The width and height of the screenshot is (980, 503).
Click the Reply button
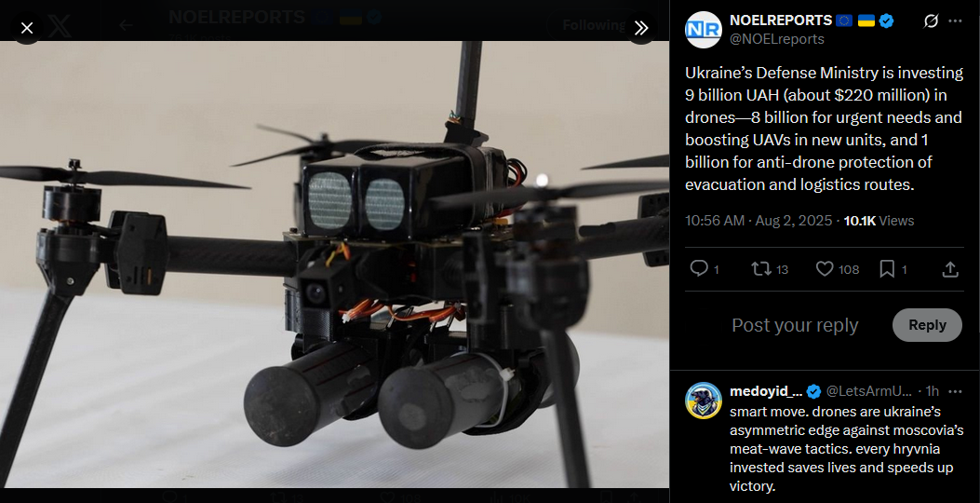click(x=927, y=325)
